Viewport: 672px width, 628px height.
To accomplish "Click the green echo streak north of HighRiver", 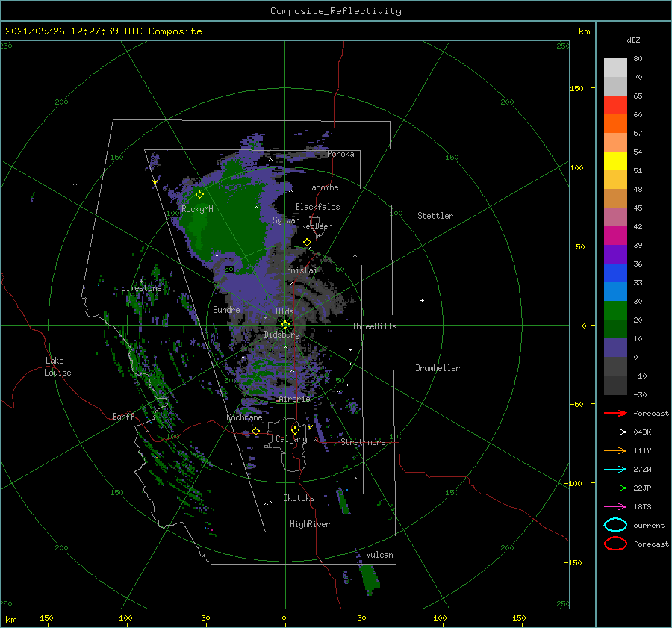I will (x=343, y=501).
